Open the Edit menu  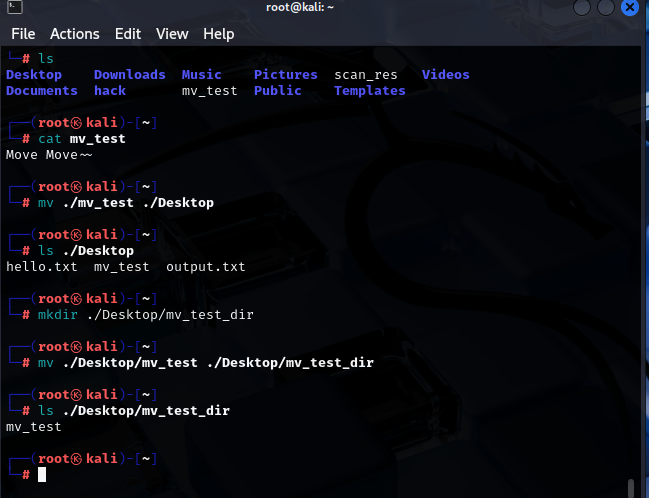click(128, 34)
